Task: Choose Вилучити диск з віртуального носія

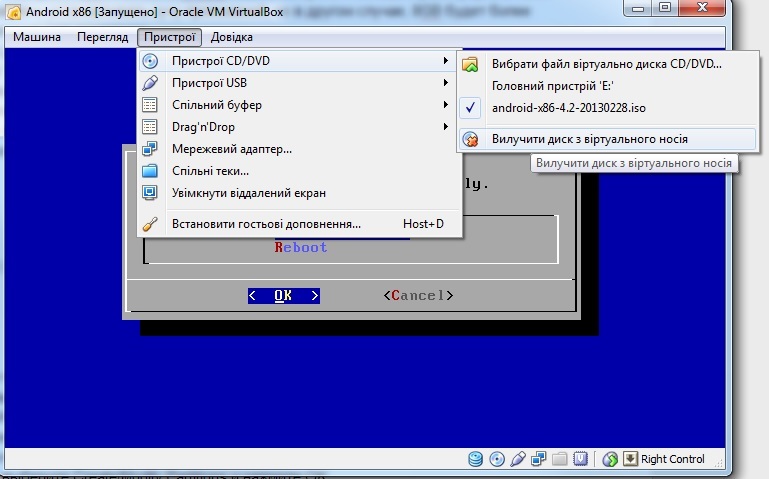Action: click(x=607, y=139)
